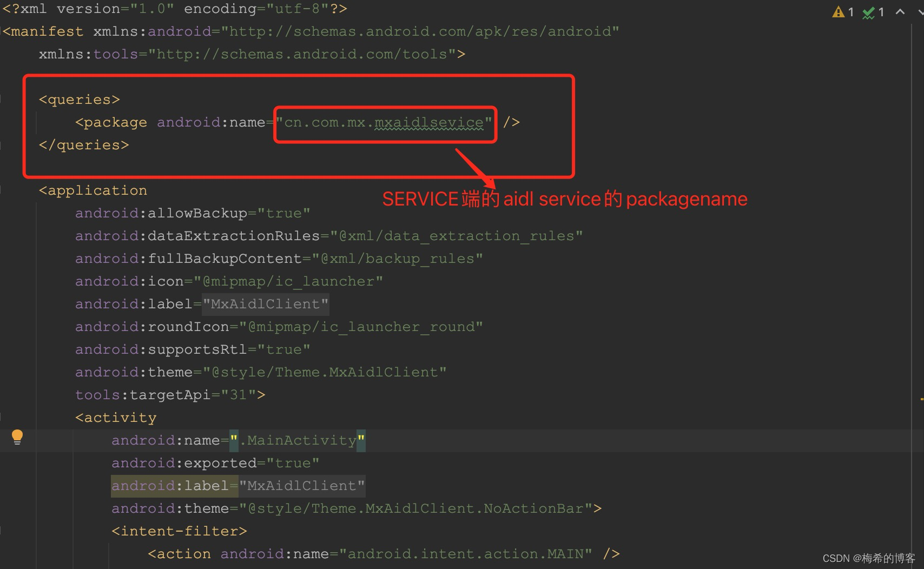Click the .MainActivity class reference
Image resolution: width=924 pixels, height=569 pixels.
coord(299,440)
